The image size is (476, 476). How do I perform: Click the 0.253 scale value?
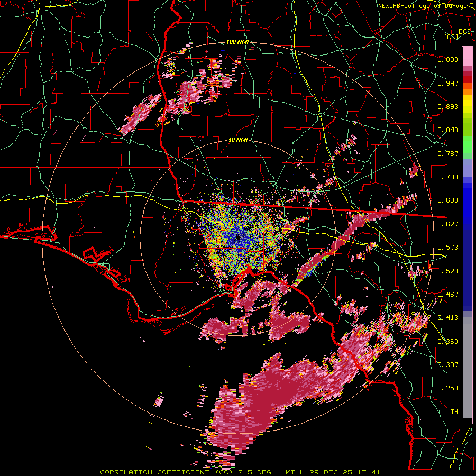pos(448,388)
